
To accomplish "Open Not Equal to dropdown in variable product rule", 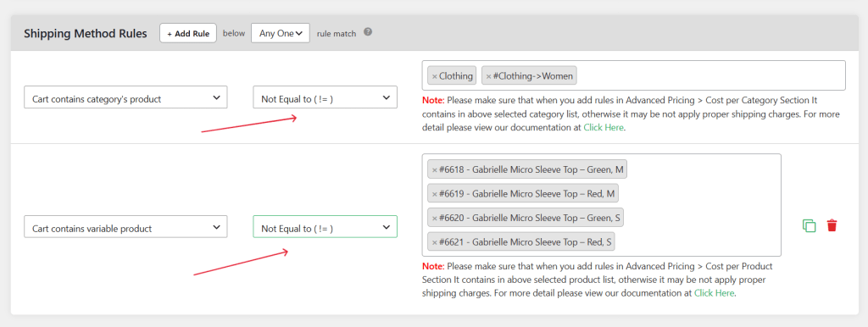I will point(325,227).
